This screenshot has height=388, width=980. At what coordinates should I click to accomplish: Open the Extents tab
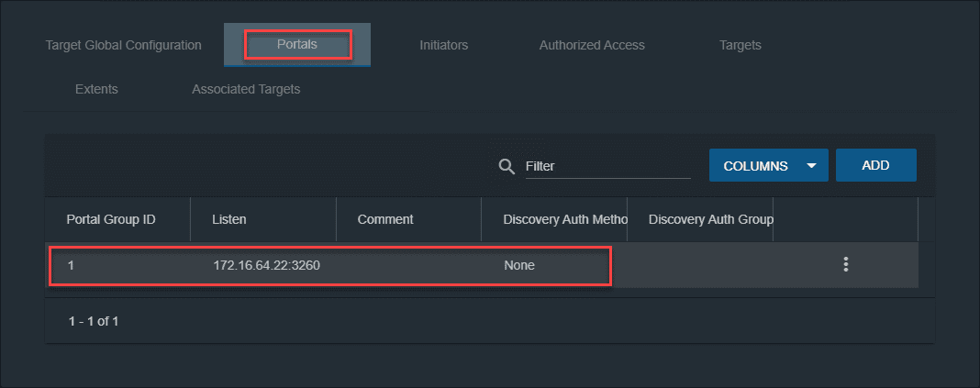96,89
